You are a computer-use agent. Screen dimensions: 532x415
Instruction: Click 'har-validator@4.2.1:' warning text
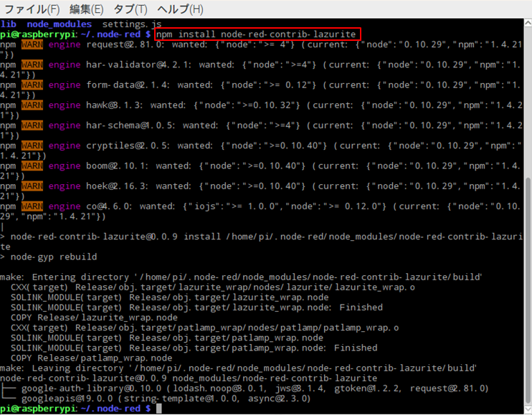[138, 65]
